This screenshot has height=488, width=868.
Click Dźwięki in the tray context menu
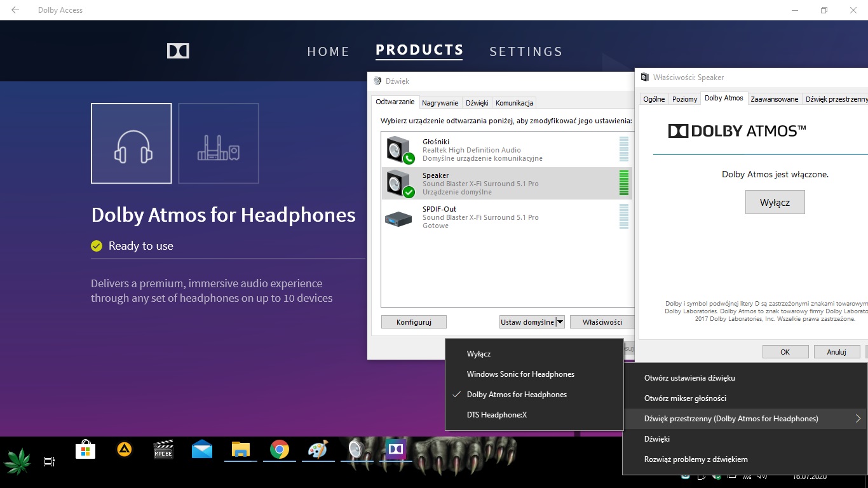click(744, 439)
